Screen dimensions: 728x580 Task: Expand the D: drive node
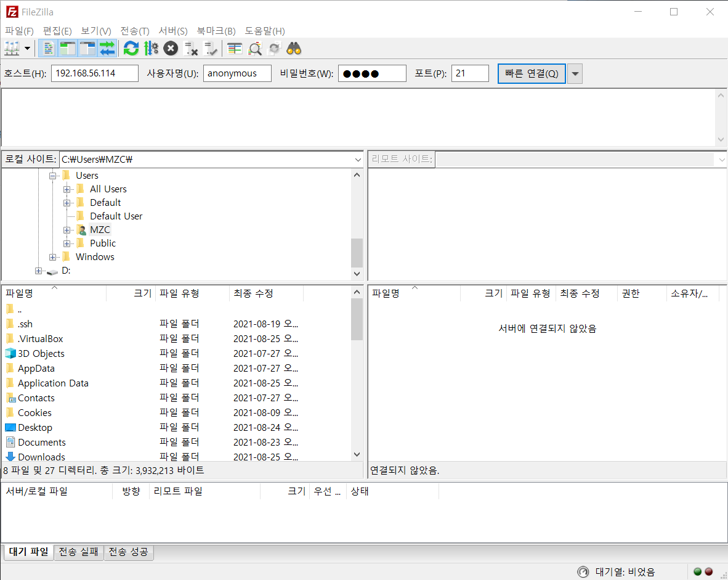(39, 271)
